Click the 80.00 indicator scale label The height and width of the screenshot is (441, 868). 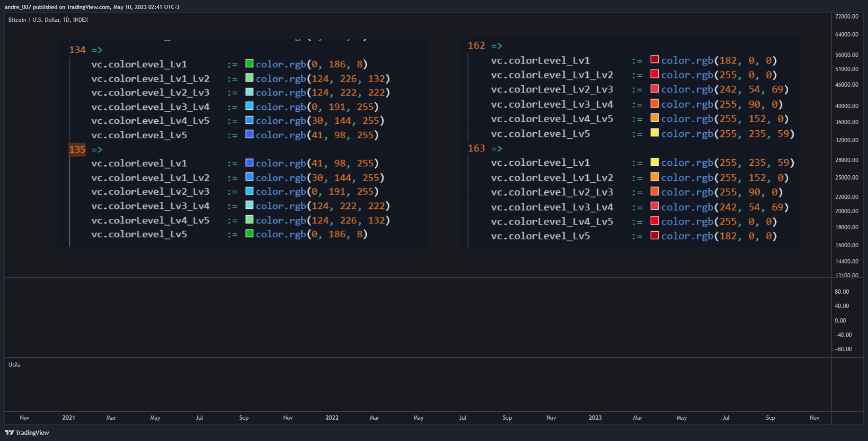point(842,292)
